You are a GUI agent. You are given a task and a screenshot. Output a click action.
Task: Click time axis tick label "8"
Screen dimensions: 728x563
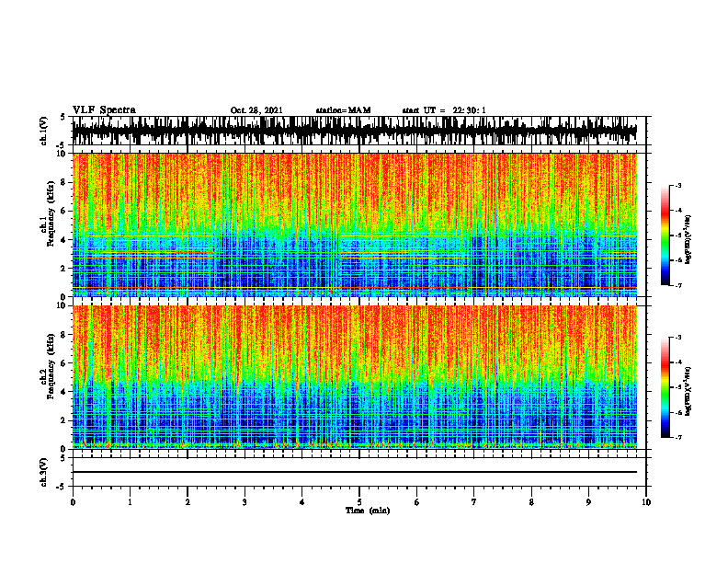coord(531,502)
